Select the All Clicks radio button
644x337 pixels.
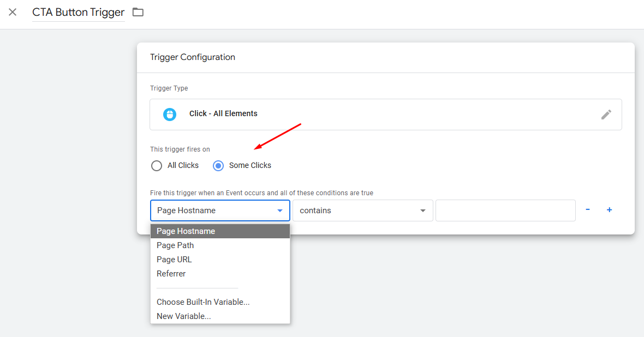pyautogui.click(x=157, y=166)
